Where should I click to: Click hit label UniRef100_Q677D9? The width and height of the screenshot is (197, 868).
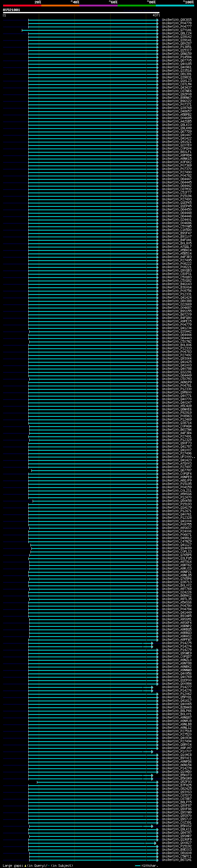pyautogui.click(x=177, y=131)
